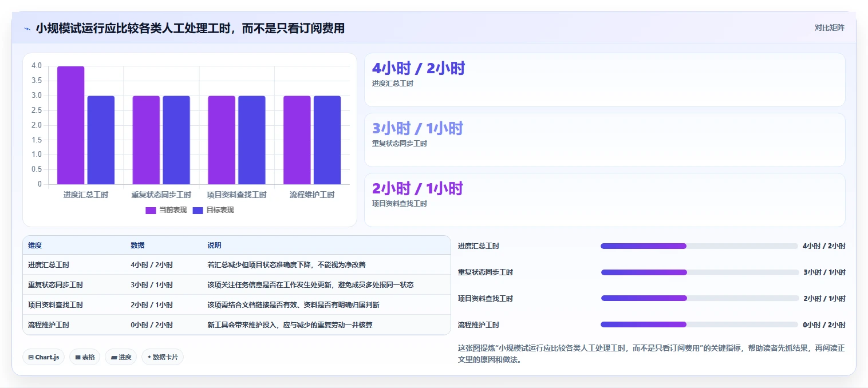This screenshot has width=868, height=388.
Task: Click 重复状态同步工时 label on chart x-axis
Action: [161, 195]
